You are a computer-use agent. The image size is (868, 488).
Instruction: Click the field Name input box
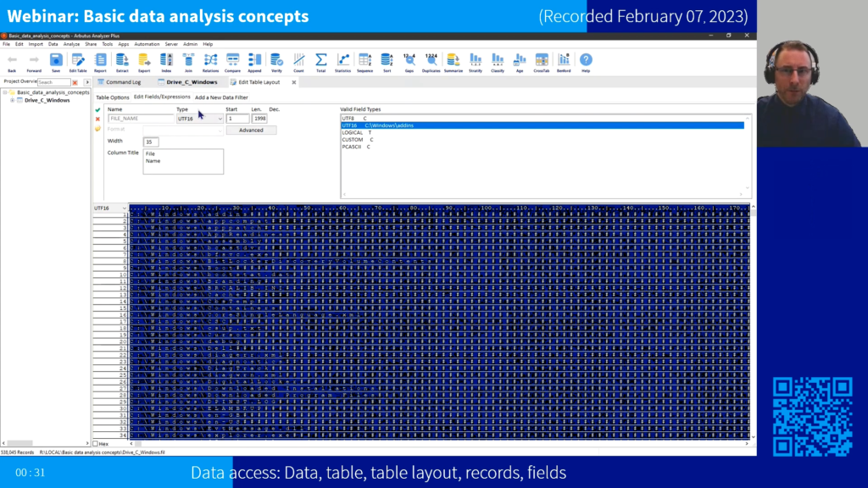[141, 119]
